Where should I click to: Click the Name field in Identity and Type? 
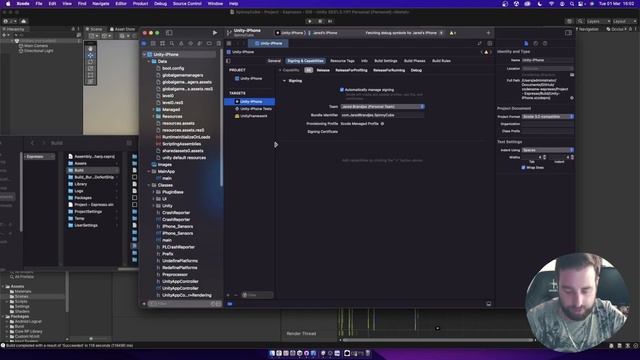548,60
